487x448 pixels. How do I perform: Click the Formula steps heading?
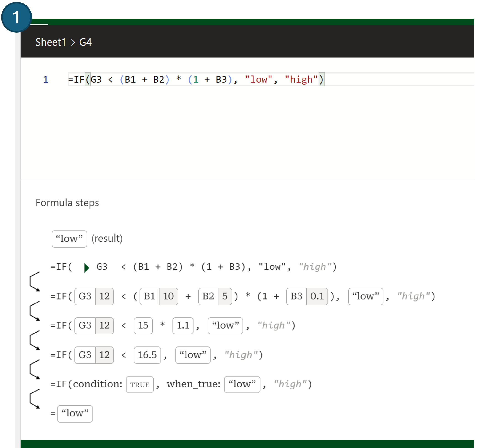[x=67, y=203]
